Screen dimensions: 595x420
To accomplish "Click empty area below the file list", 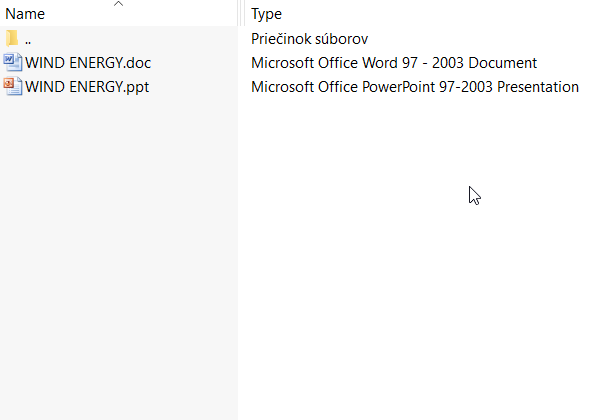I will pos(118,258).
